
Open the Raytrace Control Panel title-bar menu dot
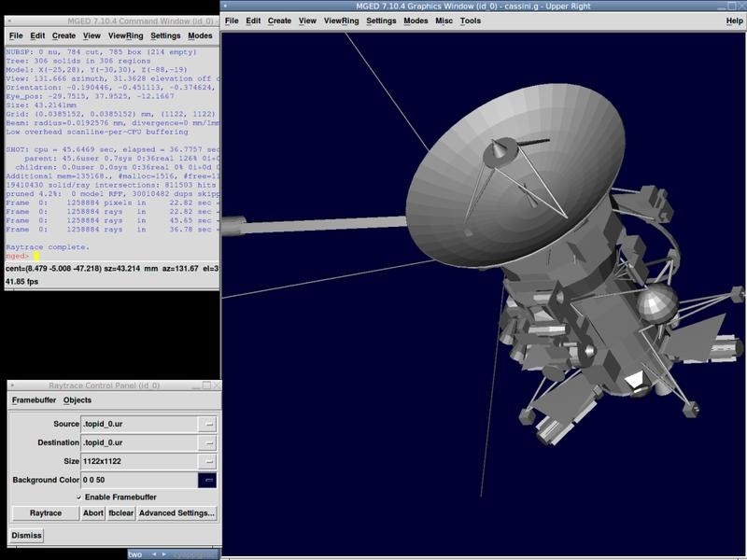point(12,385)
